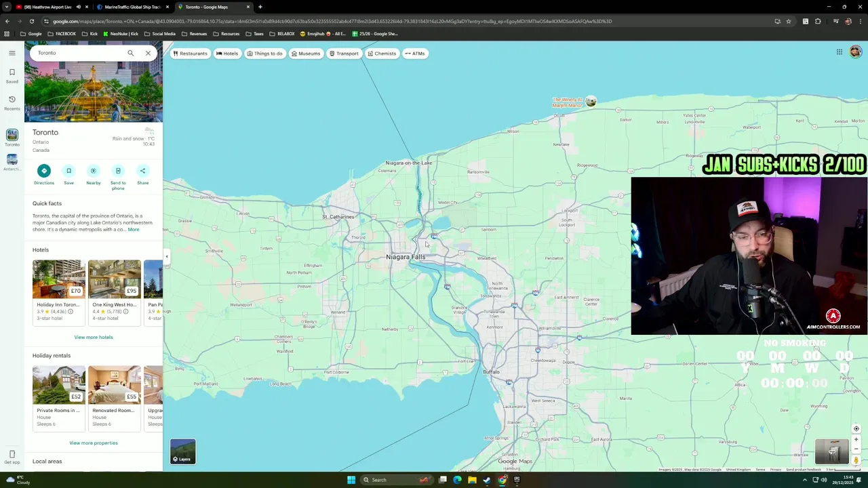The image size is (868, 488).
Task: Click the Niagara-on-the-Lake label
Action: coord(408,163)
